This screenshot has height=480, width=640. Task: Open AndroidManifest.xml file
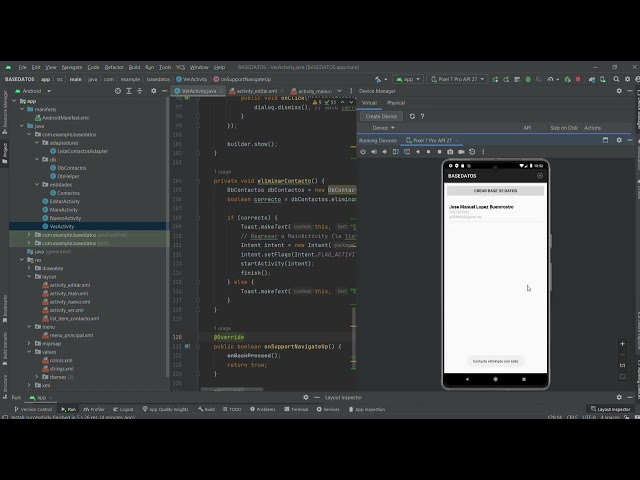(x=62, y=118)
